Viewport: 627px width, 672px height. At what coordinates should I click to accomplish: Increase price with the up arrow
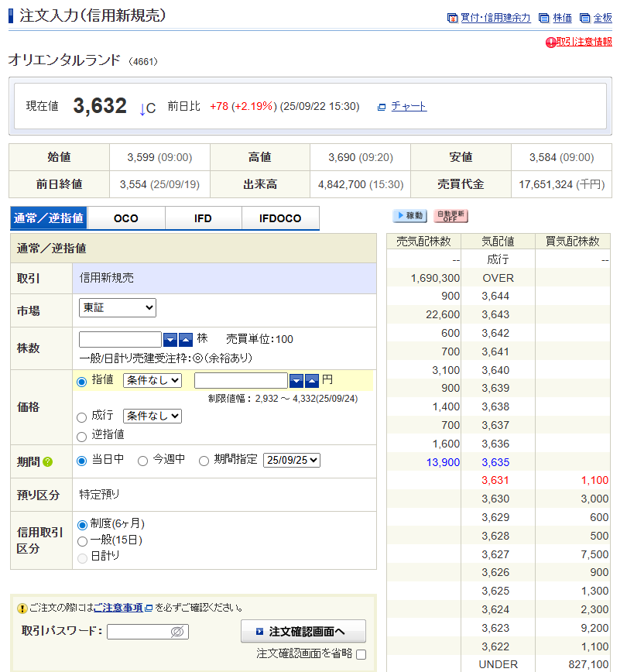[311, 380]
